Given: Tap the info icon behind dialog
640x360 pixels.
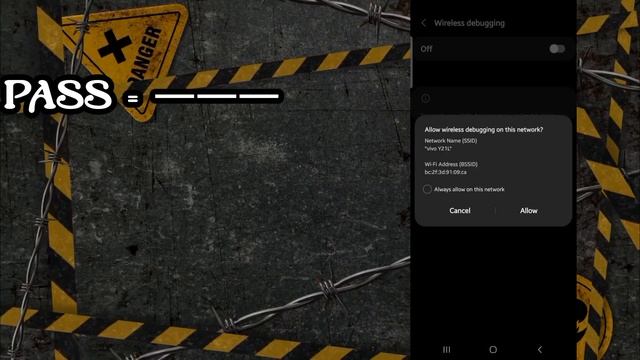Looking at the screenshot, I should [426, 98].
